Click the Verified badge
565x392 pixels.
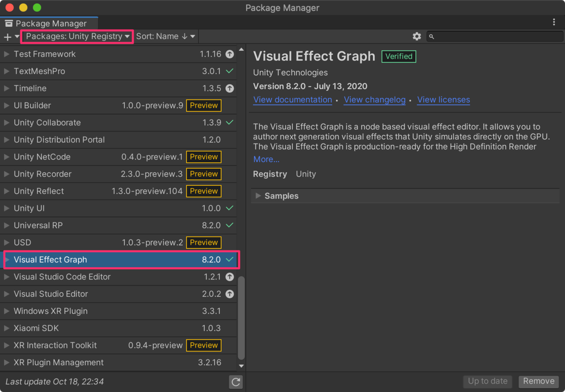(399, 56)
